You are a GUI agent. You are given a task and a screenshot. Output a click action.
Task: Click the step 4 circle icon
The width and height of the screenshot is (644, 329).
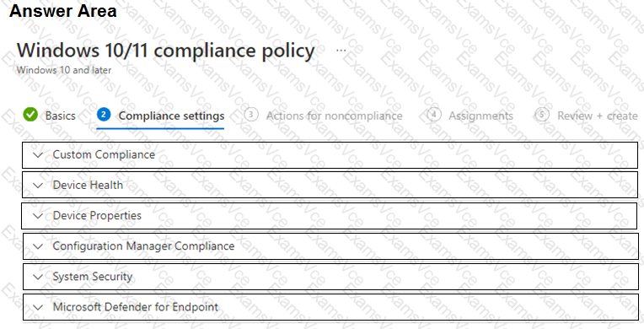[434, 115]
